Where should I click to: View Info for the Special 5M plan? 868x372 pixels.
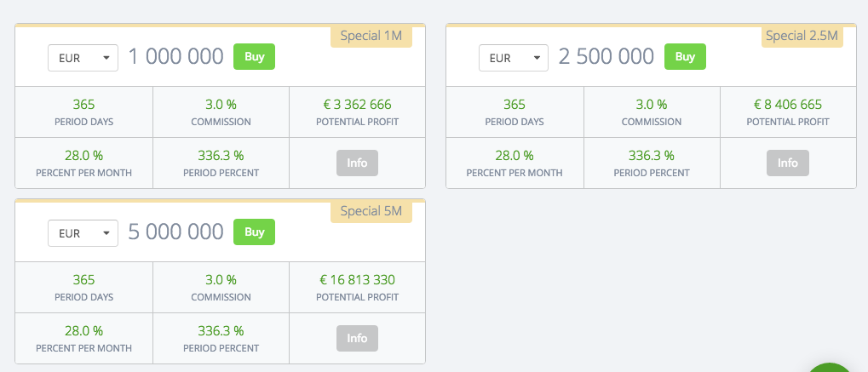click(357, 338)
